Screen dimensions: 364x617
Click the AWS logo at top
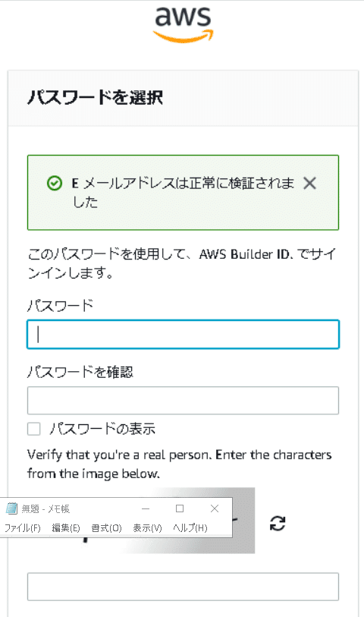click(184, 24)
